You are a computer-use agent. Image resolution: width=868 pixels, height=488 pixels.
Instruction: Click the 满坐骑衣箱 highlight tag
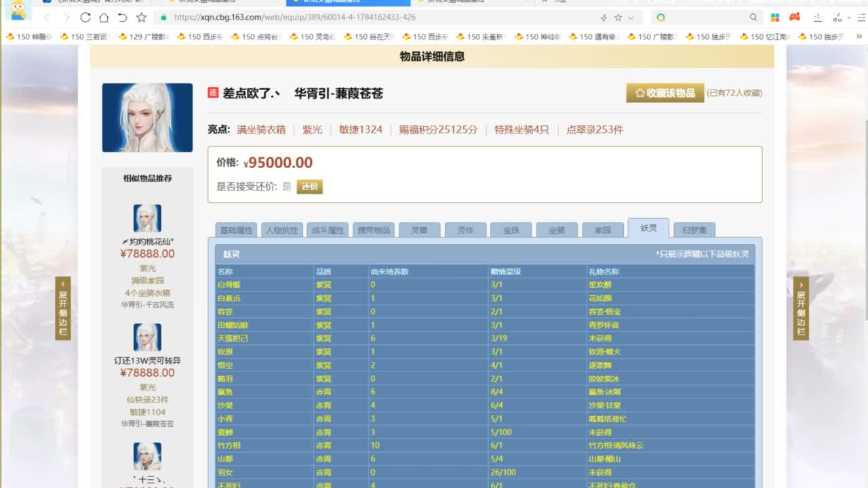tap(261, 129)
